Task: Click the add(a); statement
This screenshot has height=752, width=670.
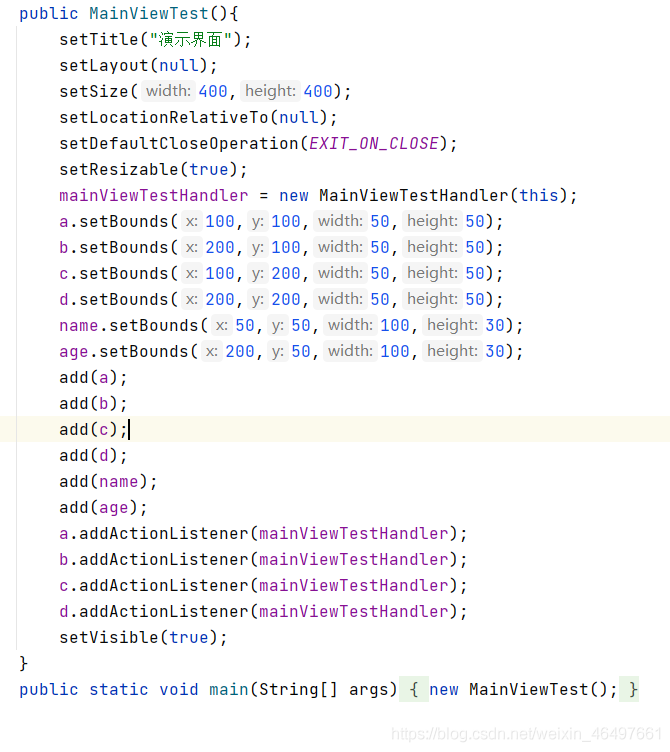Action: click(x=93, y=377)
